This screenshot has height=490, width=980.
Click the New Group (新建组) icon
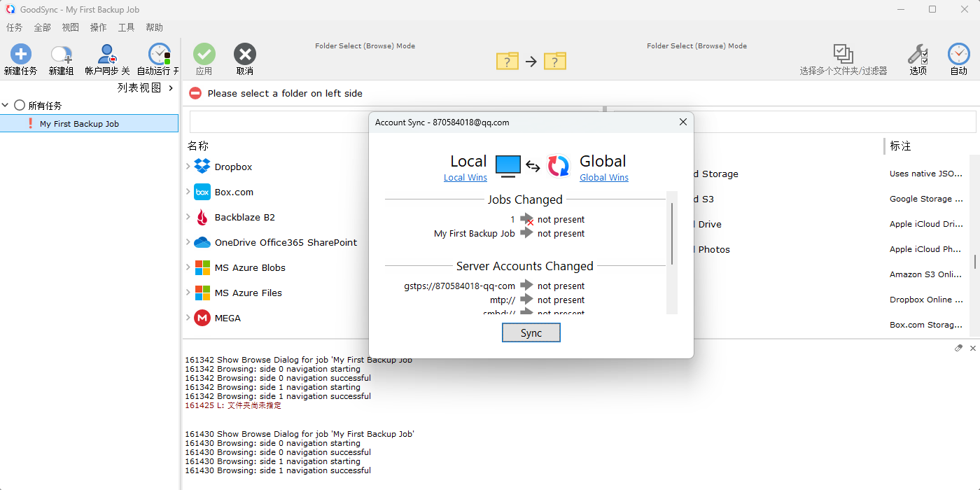coord(61,55)
